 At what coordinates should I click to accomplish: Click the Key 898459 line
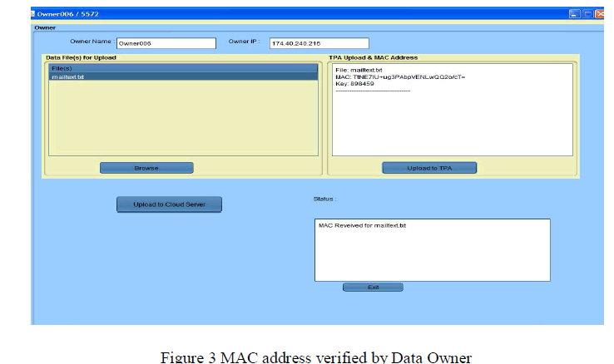pos(355,83)
